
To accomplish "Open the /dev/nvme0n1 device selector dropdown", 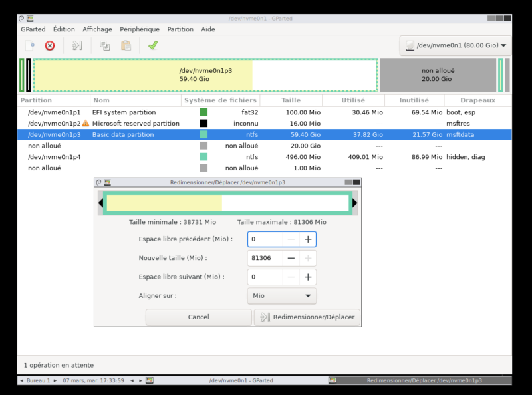I will click(x=456, y=45).
